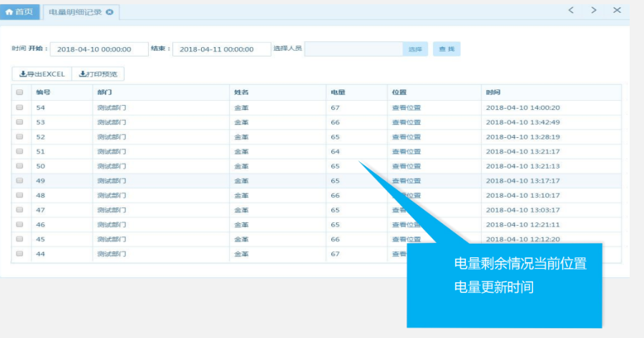Image resolution: width=644 pixels, height=338 pixels.
Task: Click the 选择 button to choose personnel
Action: [415, 49]
